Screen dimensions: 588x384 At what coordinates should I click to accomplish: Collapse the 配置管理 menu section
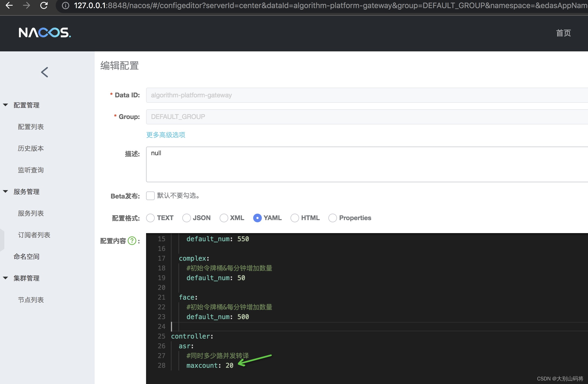click(x=6, y=105)
